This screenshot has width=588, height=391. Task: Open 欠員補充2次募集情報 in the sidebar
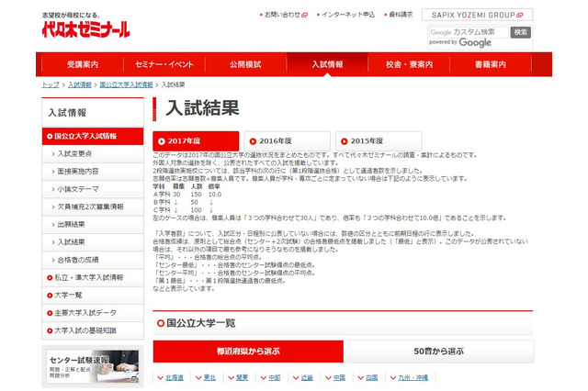(x=93, y=207)
